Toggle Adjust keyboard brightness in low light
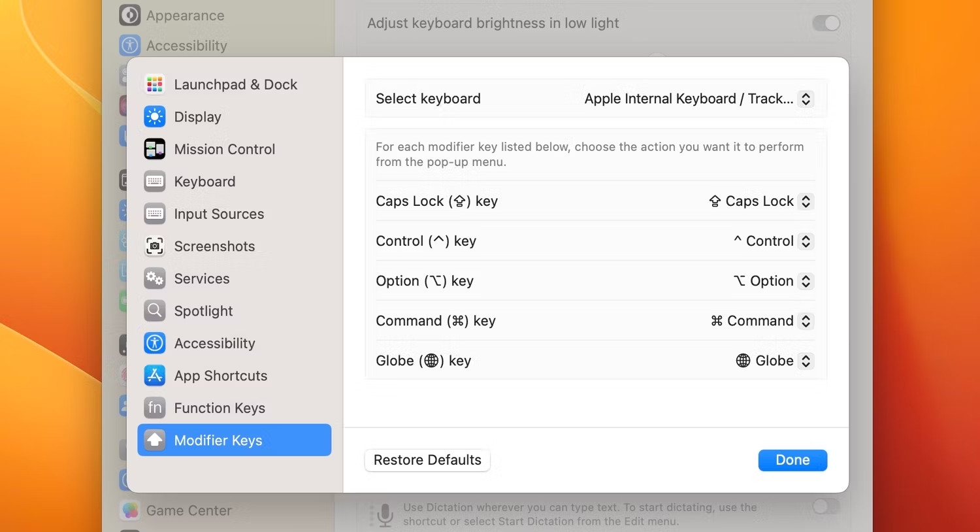The height and width of the screenshot is (532, 980). pyautogui.click(x=826, y=24)
